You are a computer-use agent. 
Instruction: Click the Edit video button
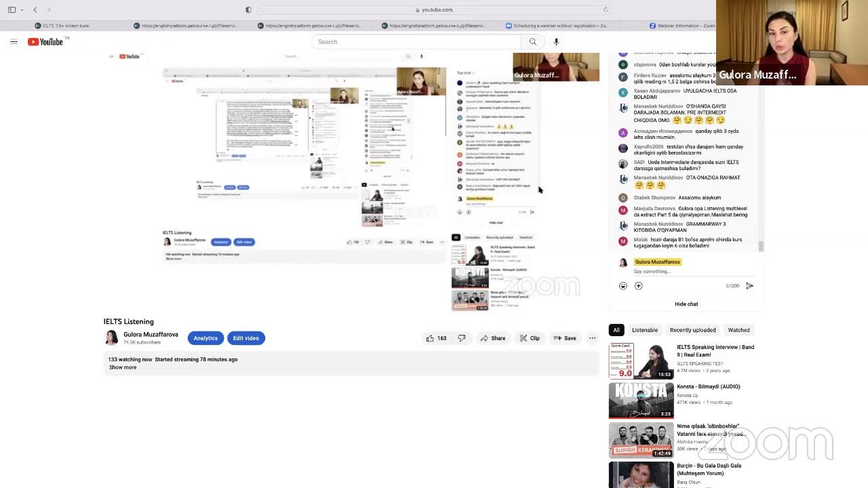(x=246, y=338)
